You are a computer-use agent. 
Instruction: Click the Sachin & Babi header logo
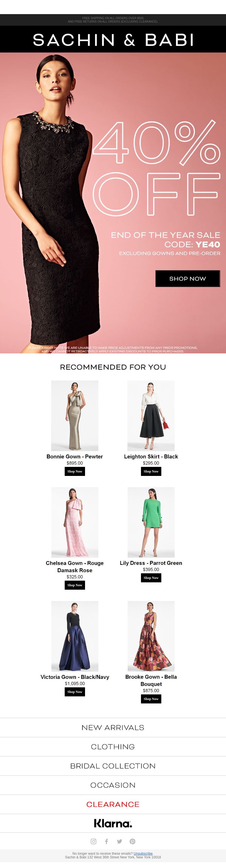[x=113, y=40]
